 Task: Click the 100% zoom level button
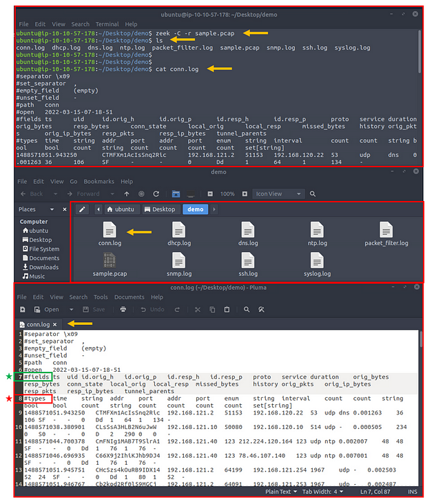point(227,194)
